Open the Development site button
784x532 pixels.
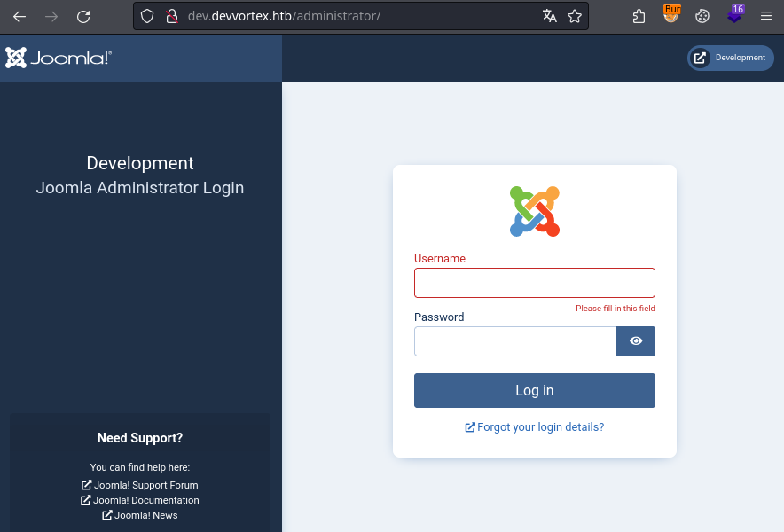point(731,58)
